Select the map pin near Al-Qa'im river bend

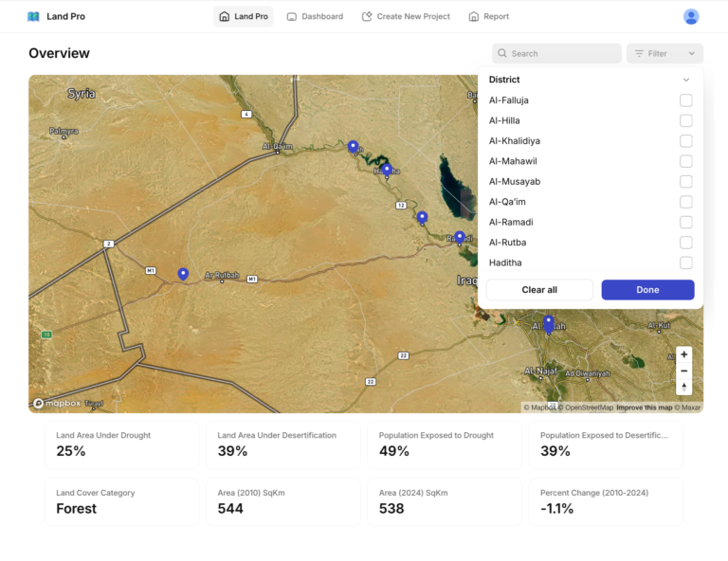point(353,147)
